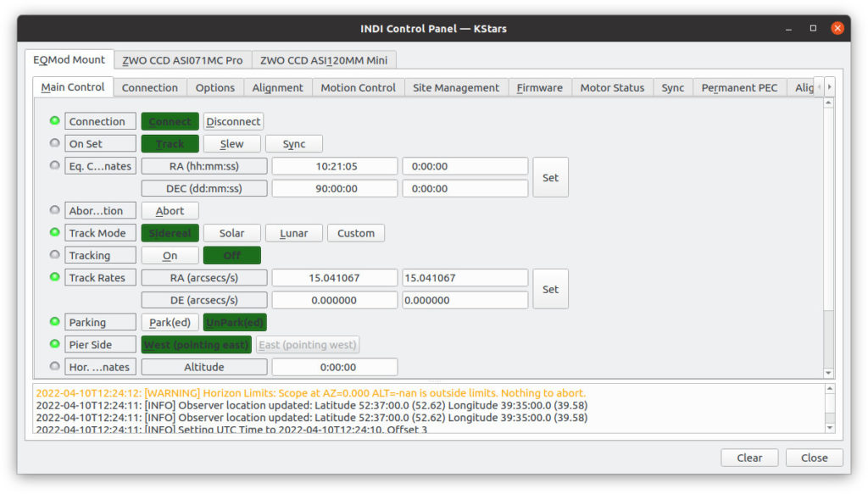Click the RA track rate input field
The image size is (868, 494).
[x=465, y=278]
